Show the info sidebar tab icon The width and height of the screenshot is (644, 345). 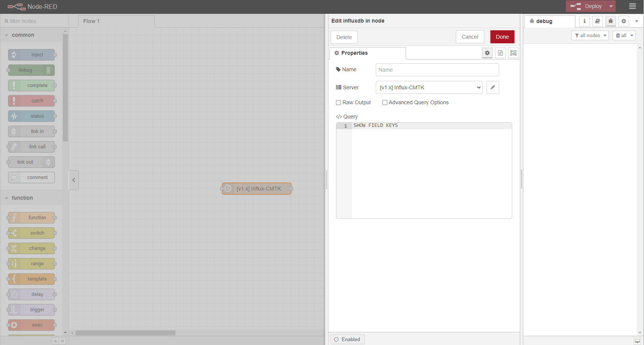click(x=584, y=21)
